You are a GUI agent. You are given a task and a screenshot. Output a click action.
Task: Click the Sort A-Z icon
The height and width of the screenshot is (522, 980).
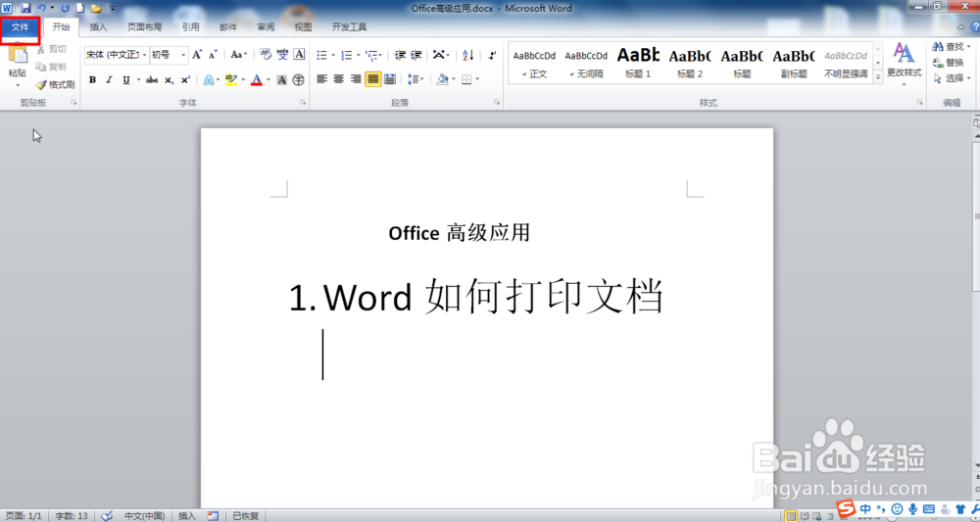468,55
